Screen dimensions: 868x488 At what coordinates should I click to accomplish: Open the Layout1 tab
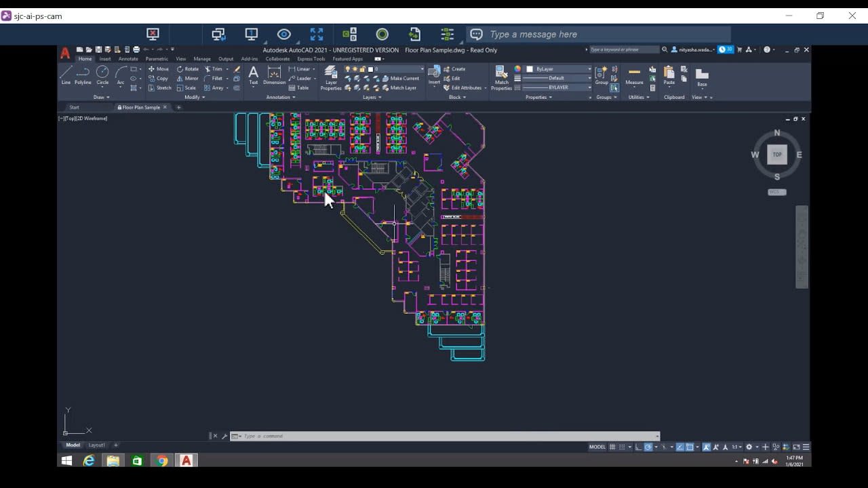[x=97, y=445]
